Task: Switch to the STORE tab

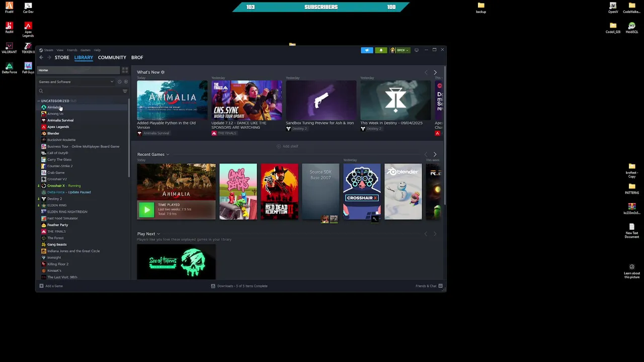Action: point(62,58)
